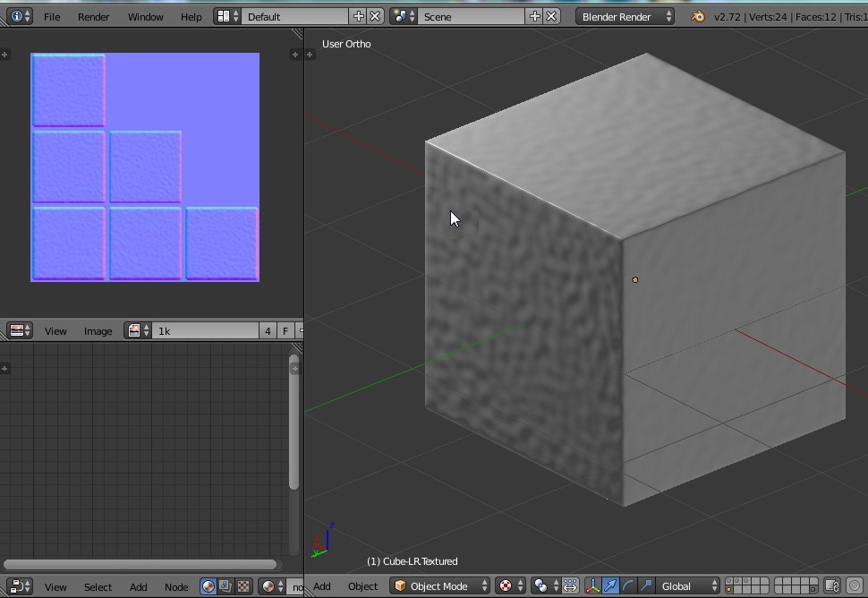Open the Object Mode dropdown
The height and width of the screenshot is (598, 868).
click(440, 586)
